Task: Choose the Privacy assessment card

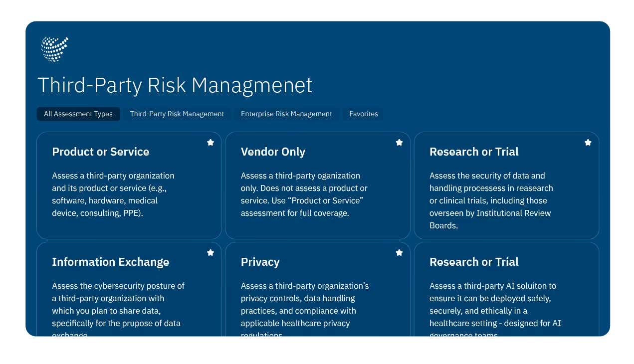Action: coord(318,289)
